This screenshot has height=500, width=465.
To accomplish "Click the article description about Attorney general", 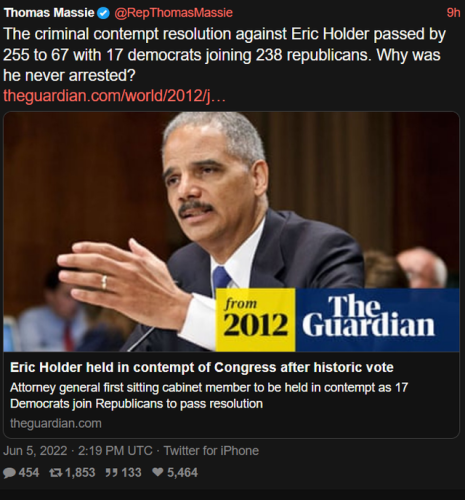I will 209,396.
